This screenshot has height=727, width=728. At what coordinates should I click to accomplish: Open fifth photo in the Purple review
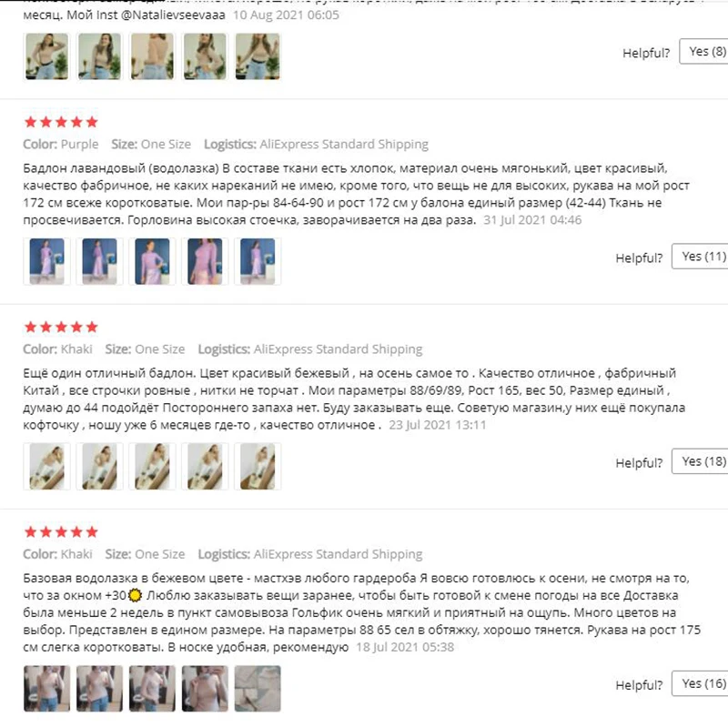click(258, 261)
